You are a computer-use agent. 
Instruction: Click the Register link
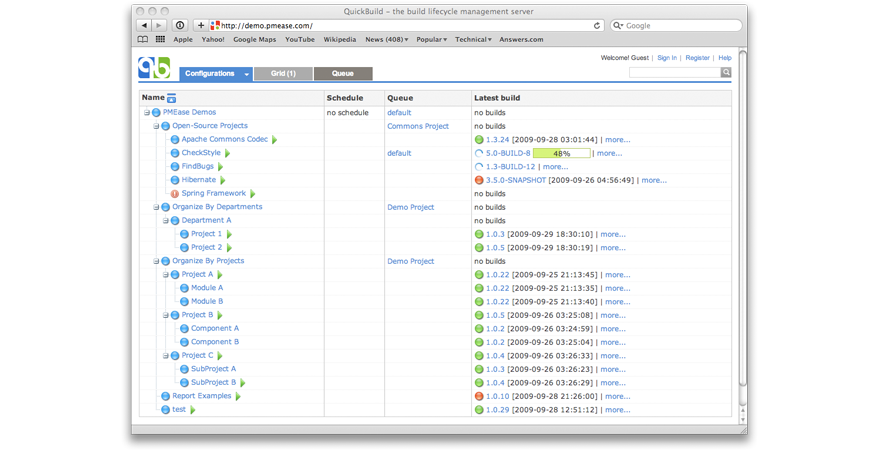tap(697, 58)
